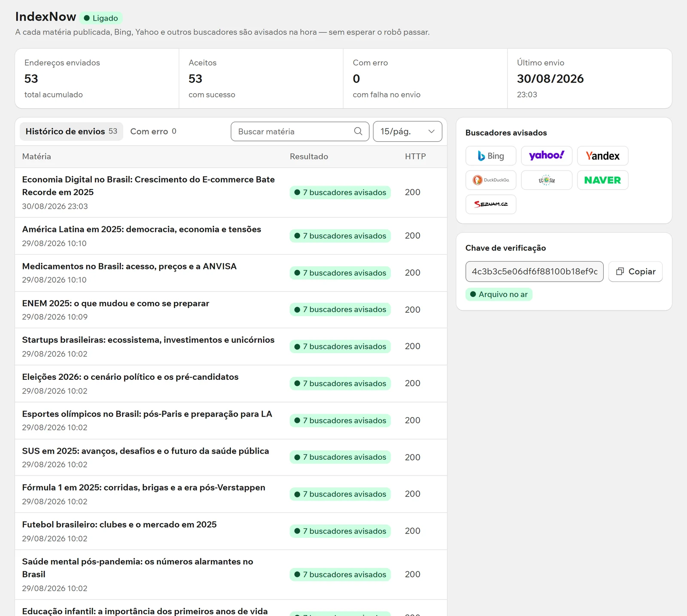
Task: Click the Matéria column header
Action: 36,156
